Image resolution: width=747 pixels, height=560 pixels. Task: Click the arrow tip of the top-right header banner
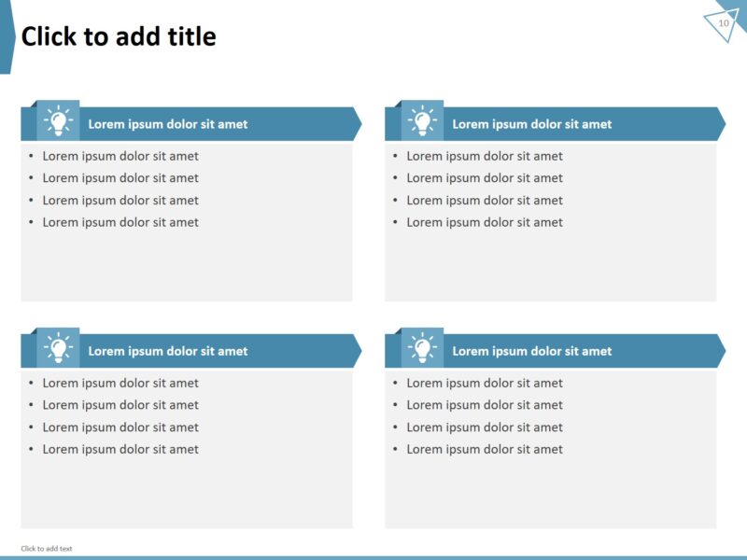pyautogui.click(x=720, y=124)
